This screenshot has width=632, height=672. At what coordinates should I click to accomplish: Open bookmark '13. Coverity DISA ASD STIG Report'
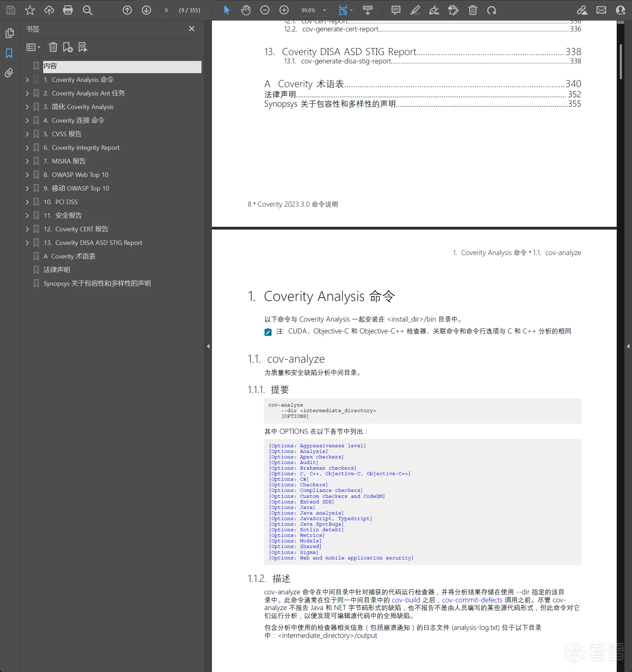(93, 243)
